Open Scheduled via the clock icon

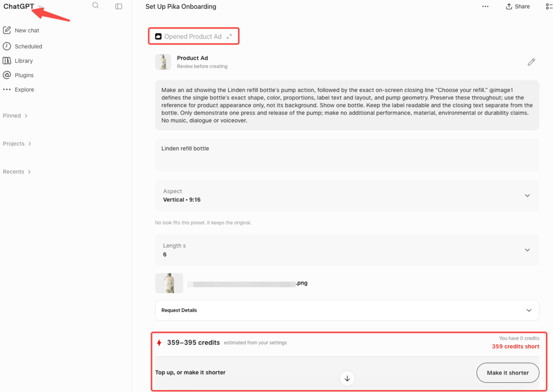point(7,46)
